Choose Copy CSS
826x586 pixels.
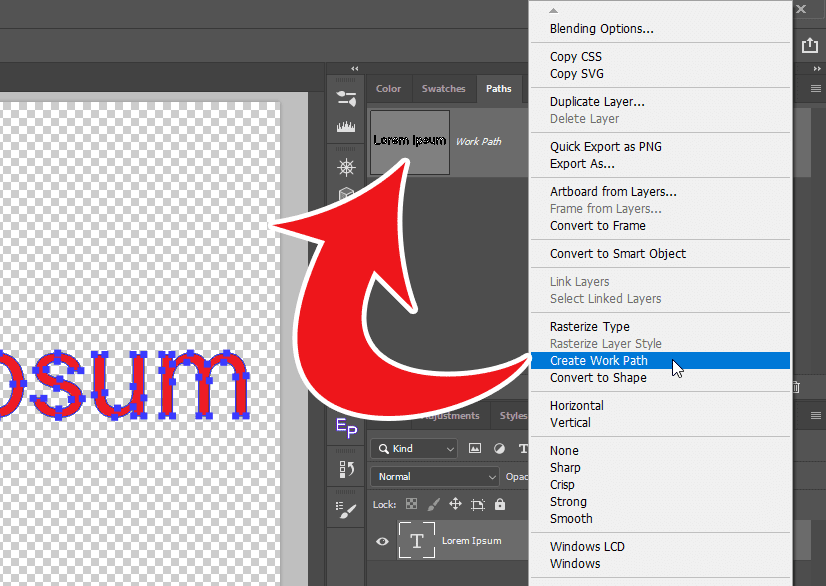tap(660, 56)
